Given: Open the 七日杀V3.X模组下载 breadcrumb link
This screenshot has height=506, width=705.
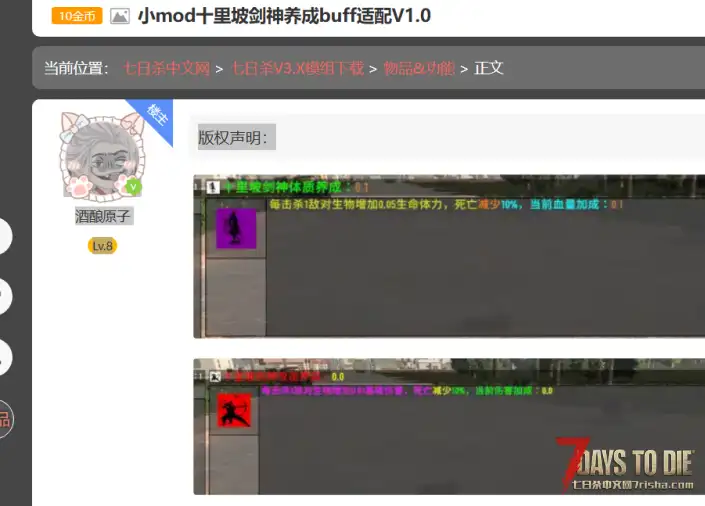Looking at the screenshot, I should [297, 68].
